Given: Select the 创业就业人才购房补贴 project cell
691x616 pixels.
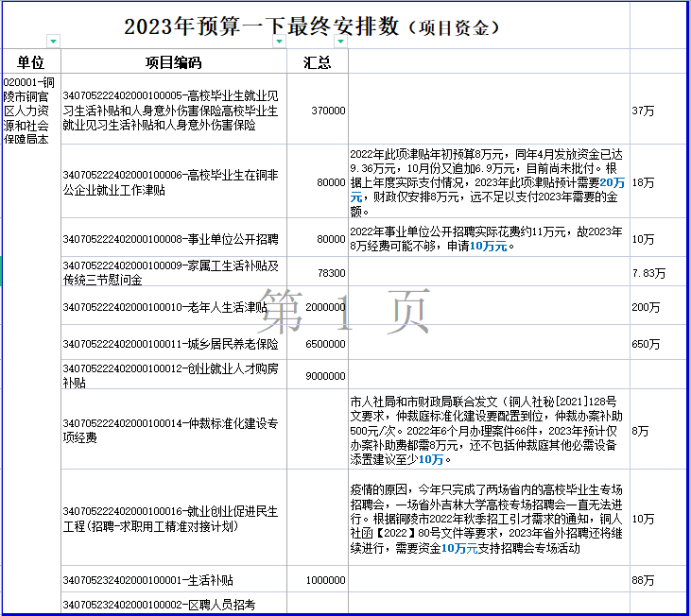Looking at the screenshot, I should tap(173, 375).
